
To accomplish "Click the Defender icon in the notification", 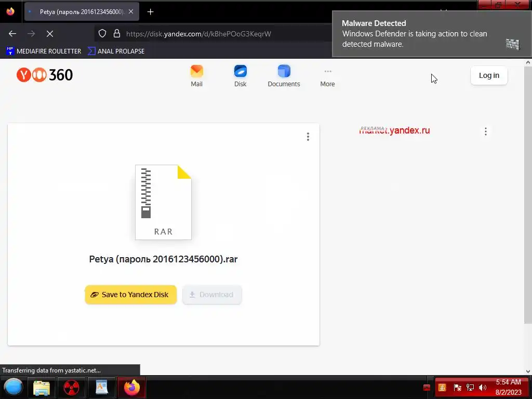I will [513, 44].
